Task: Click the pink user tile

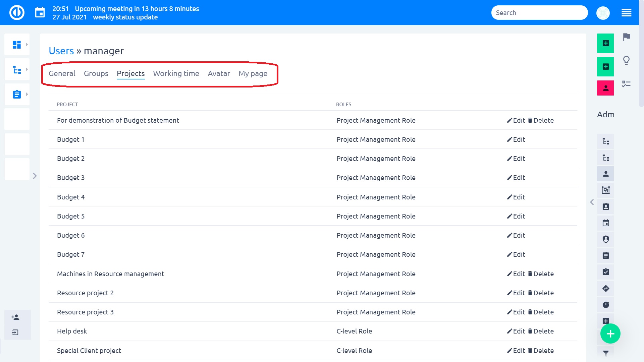Action: coord(605,88)
